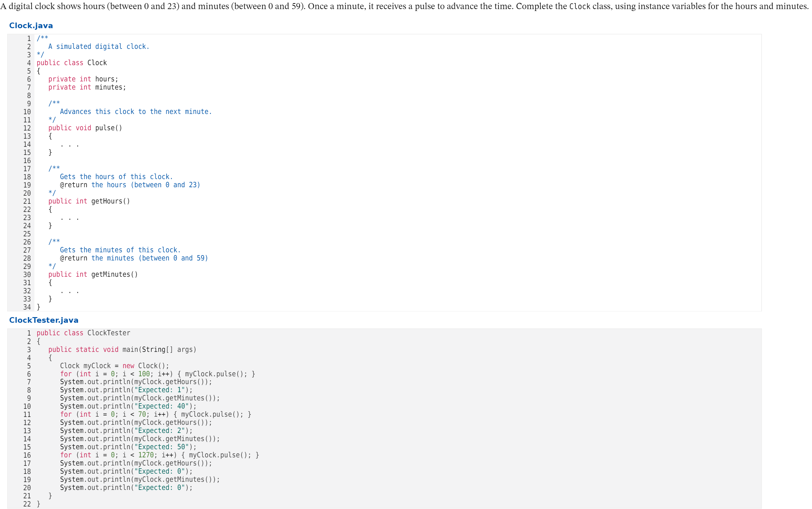Click line number 34 in Clock.java
Image resolution: width=812 pixels, height=509 pixels.
(27, 307)
